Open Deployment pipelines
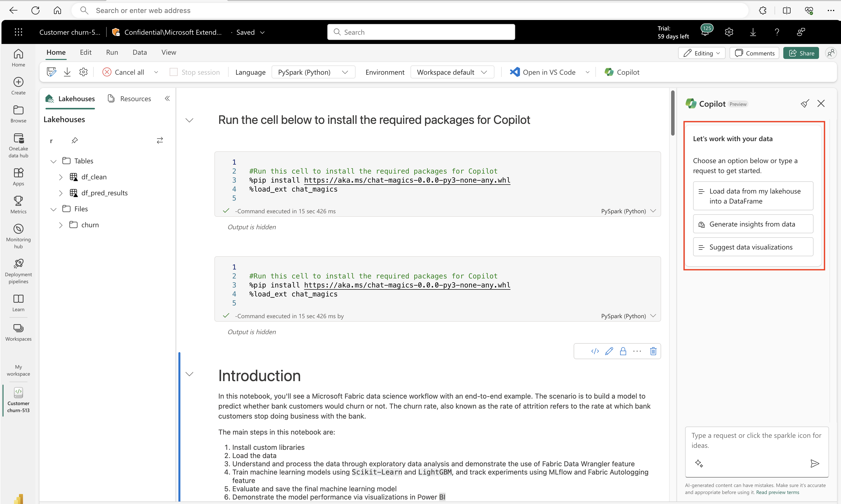Viewport: 841px width, 504px height. point(18,271)
